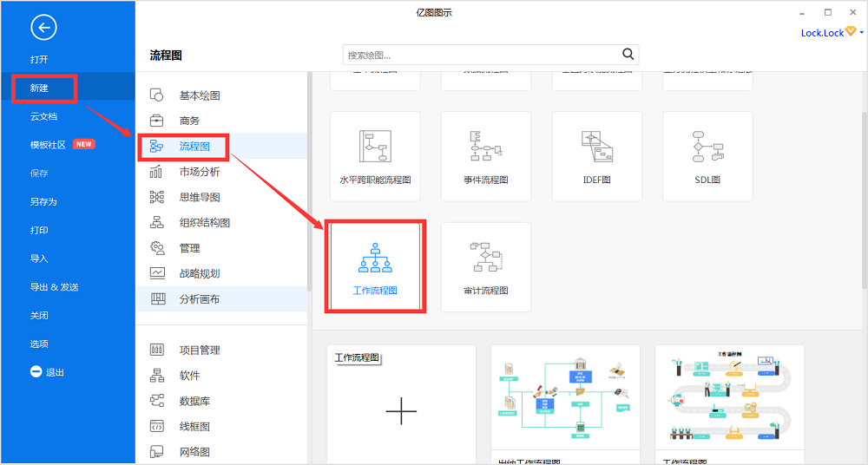Click 关闭 in the sidebar
Image resolution: width=868 pixels, height=465 pixels.
point(39,315)
